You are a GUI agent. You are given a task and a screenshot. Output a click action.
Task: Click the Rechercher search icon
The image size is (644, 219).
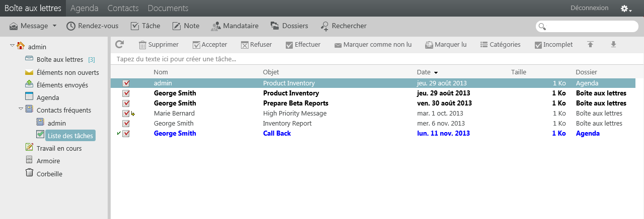tap(325, 26)
